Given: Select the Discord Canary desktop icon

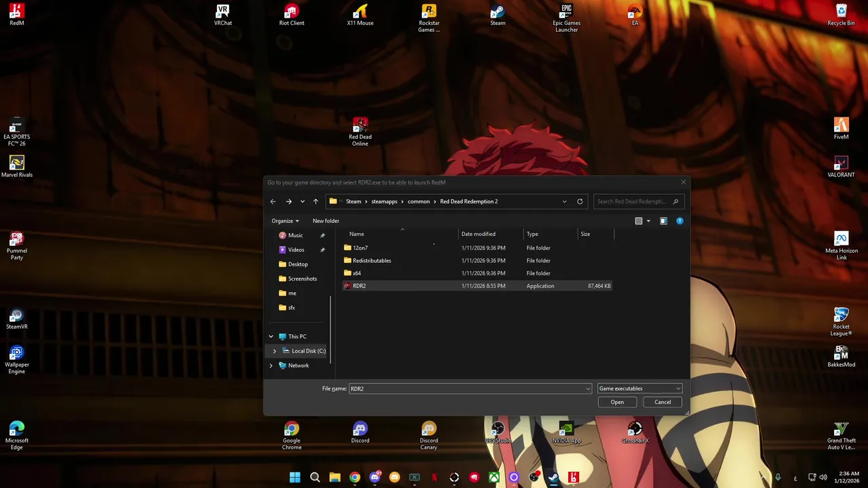Looking at the screenshot, I should (429, 436).
